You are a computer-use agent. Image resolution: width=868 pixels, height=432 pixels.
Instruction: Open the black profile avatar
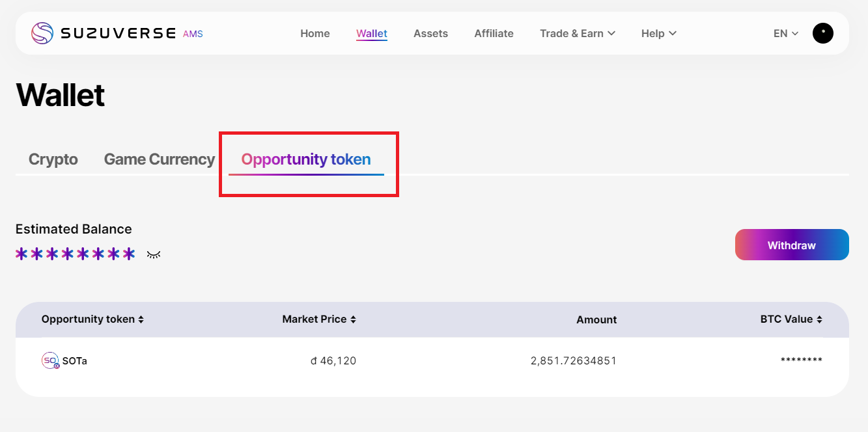[x=822, y=33]
